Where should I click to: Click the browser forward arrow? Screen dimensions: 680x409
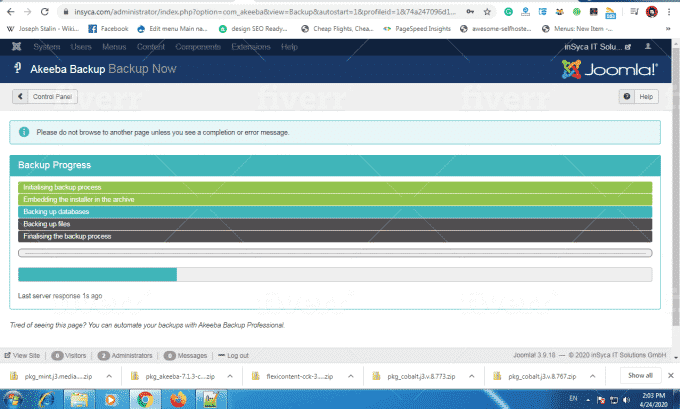[x=27, y=12]
